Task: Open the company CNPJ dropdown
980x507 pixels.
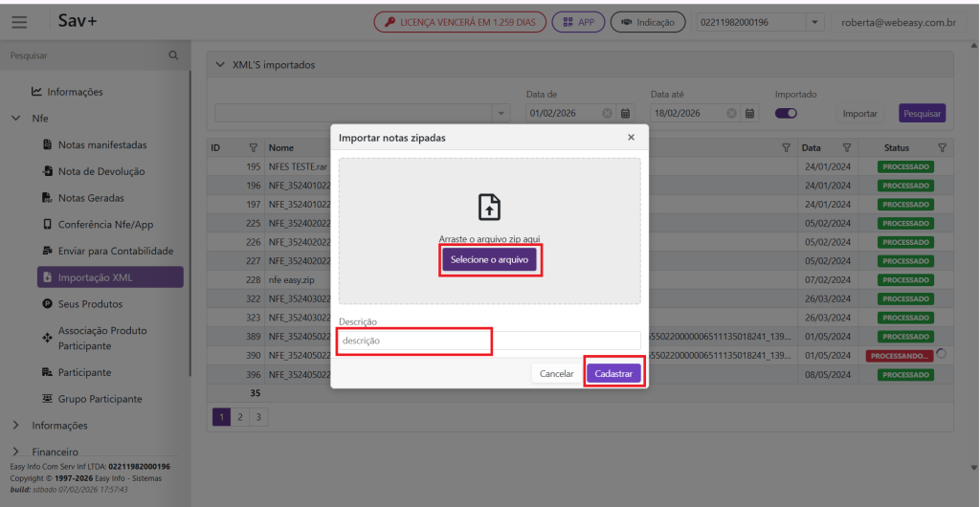Action: point(814,22)
